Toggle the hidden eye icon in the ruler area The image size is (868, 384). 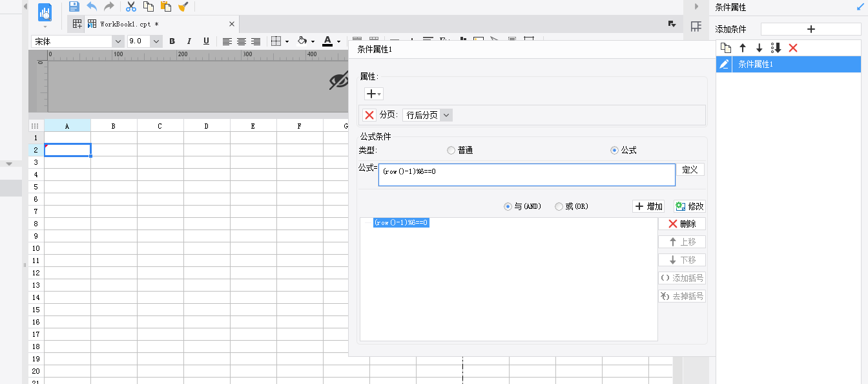339,80
